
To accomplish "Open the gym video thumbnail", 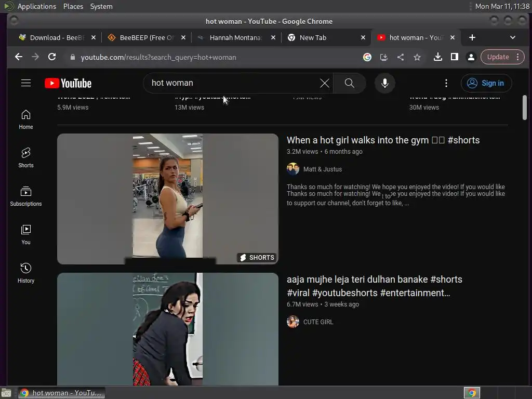I will [x=168, y=199].
